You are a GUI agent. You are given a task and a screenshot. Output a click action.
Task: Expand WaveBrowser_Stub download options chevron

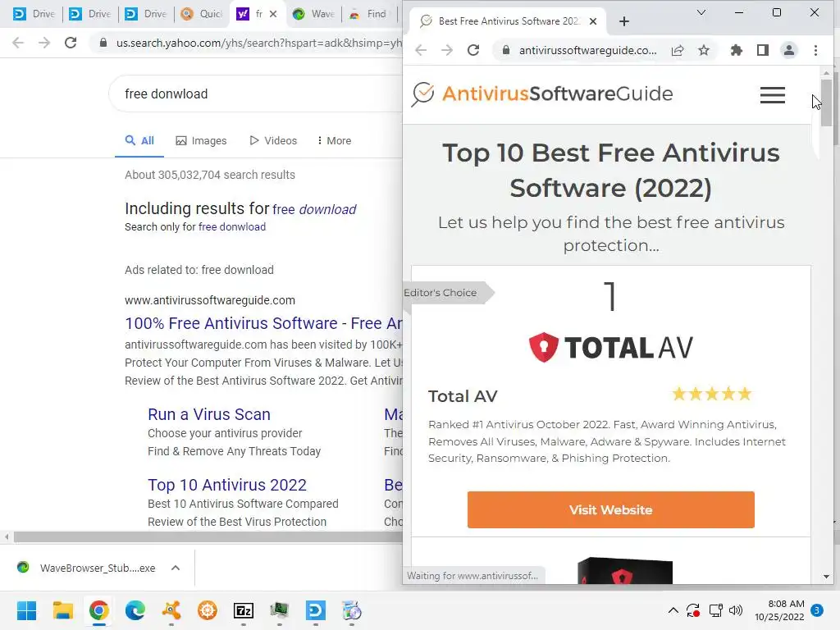coord(176,568)
